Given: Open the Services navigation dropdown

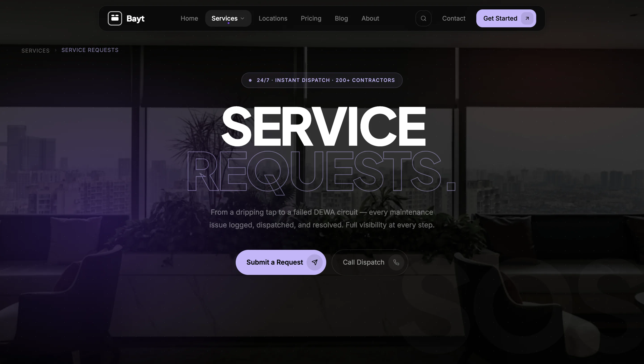Looking at the screenshot, I should (225, 18).
